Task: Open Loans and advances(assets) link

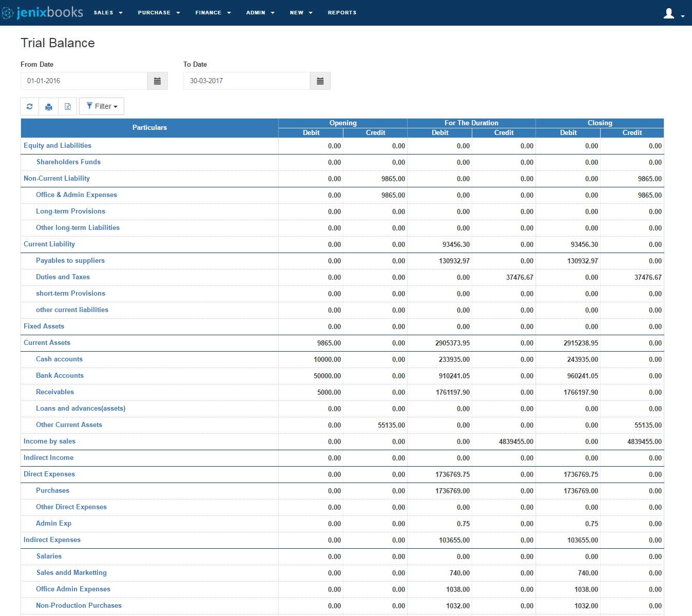Action: click(81, 409)
